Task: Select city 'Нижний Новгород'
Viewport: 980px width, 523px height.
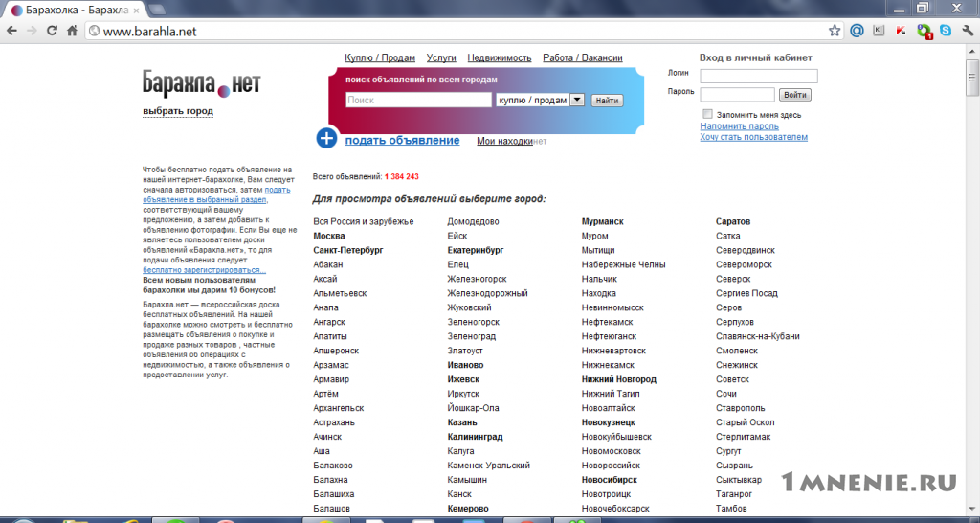Action: coord(619,379)
